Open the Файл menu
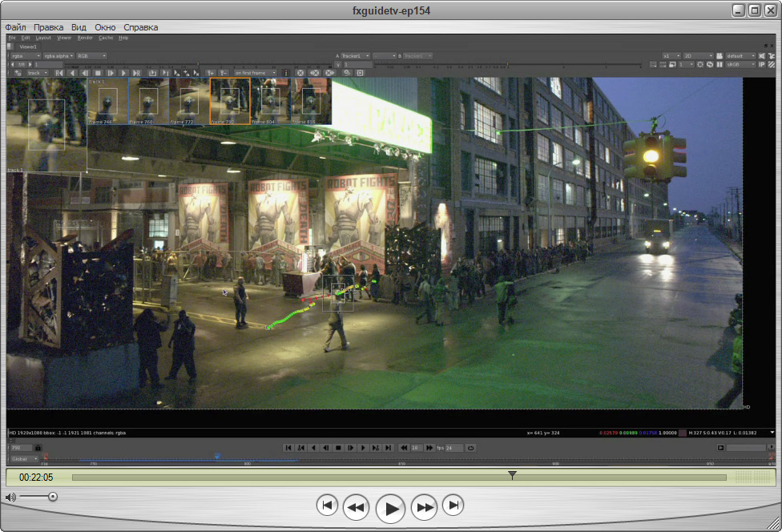 15,27
